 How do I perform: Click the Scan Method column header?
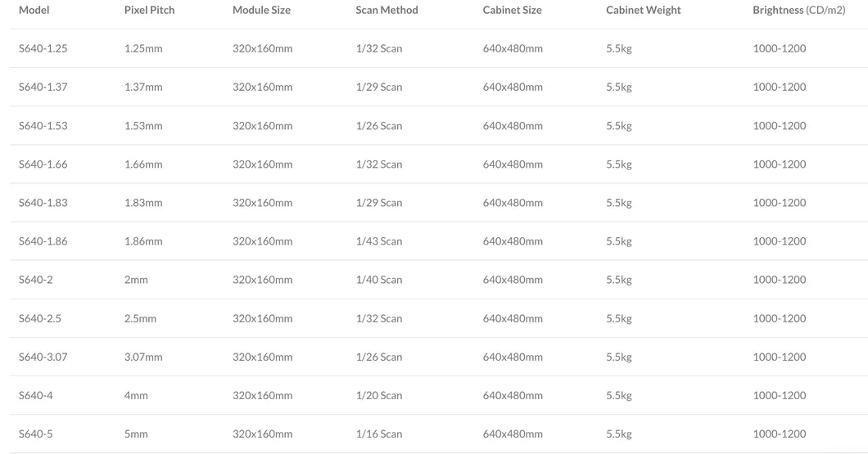387,10
